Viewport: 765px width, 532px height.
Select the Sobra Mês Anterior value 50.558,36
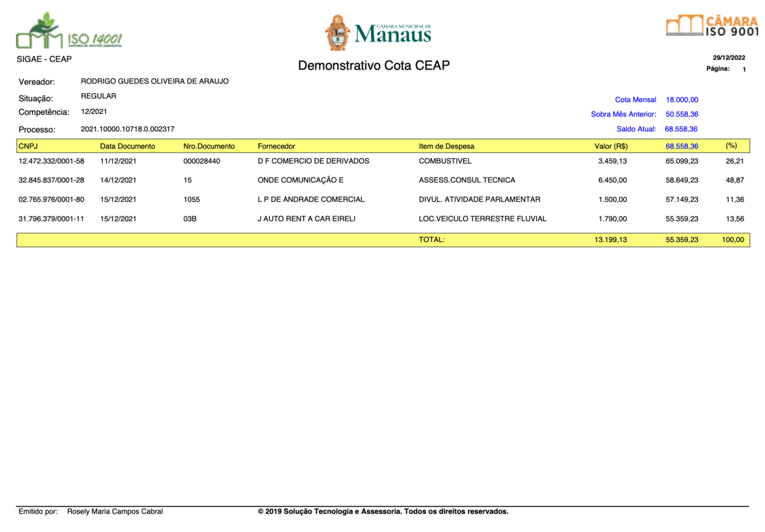pos(682,115)
